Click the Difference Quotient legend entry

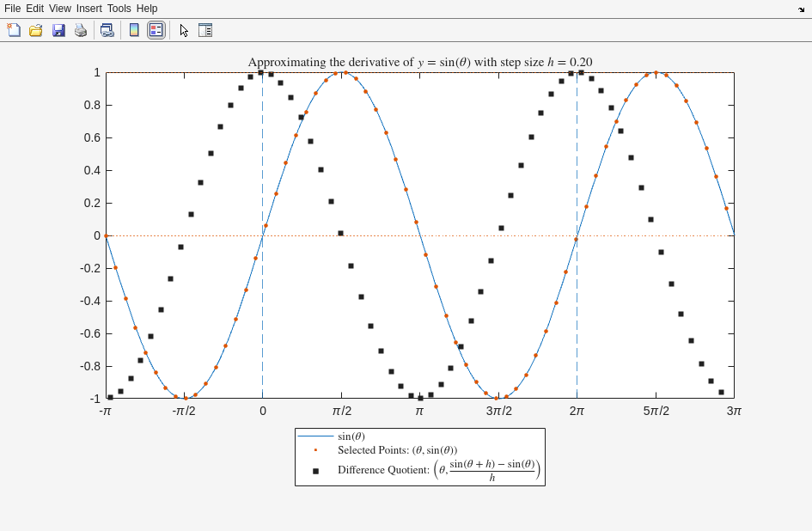click(438, 470)
